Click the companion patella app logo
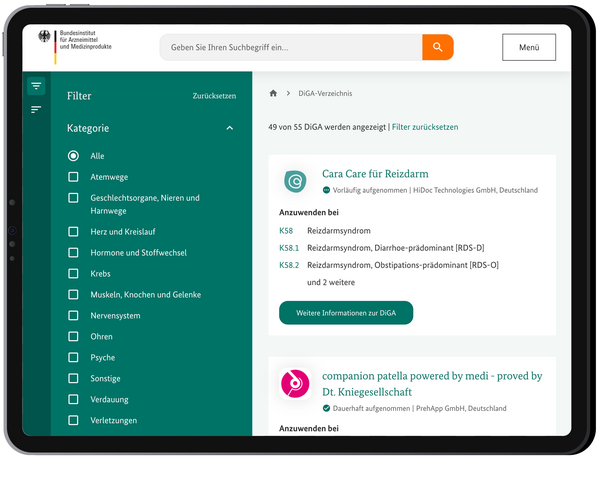The image size is (600, 479). (295, 384)
